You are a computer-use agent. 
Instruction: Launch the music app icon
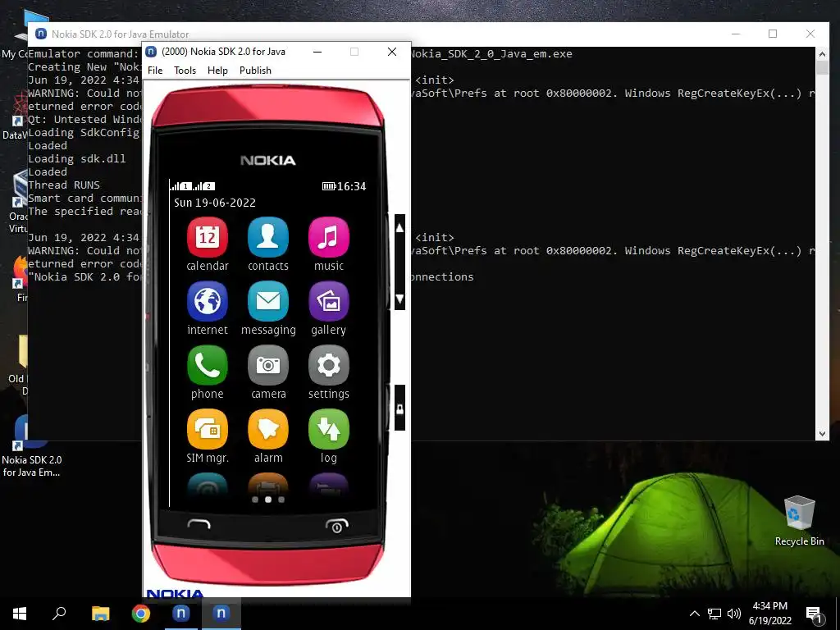click(329, 237)
